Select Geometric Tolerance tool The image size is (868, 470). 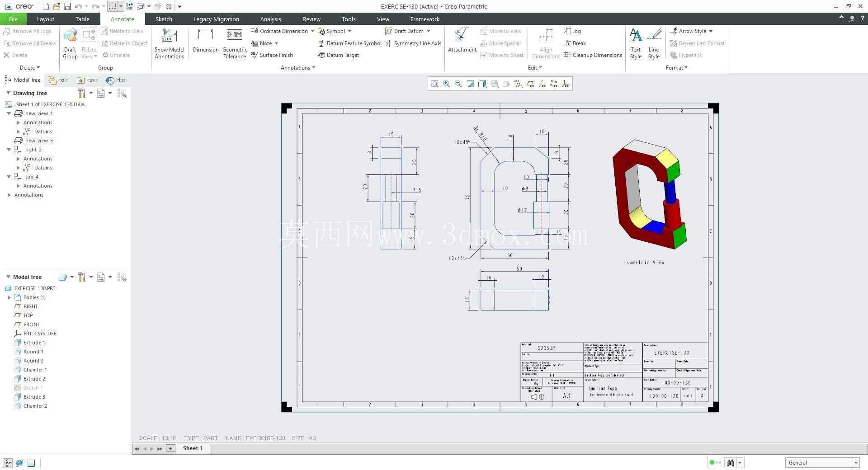[x=235, y=43]
